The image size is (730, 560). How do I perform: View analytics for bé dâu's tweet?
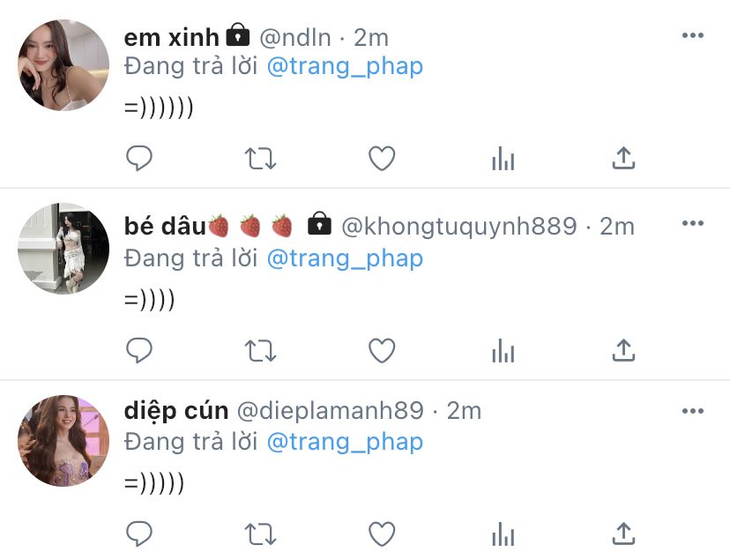503,350
